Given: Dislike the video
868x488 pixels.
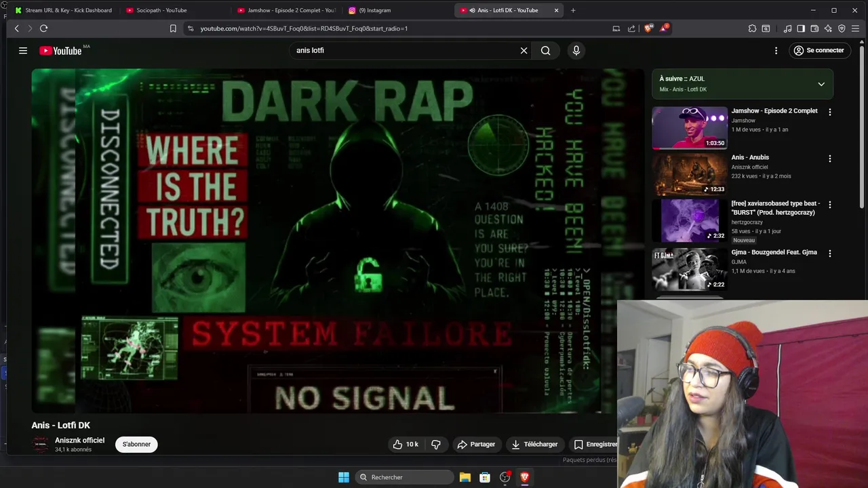Looking at the screenshot, I should [436, 444].
